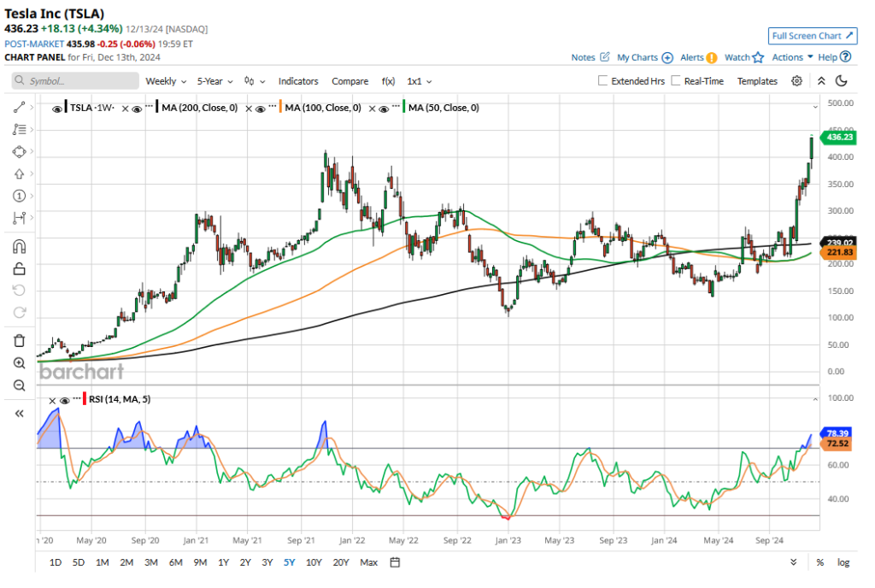The width and height of the screenshot is (875, 588).
Task: Delete drawings with the trash icon
Action: pyautogui.click(x=19, y=340)
